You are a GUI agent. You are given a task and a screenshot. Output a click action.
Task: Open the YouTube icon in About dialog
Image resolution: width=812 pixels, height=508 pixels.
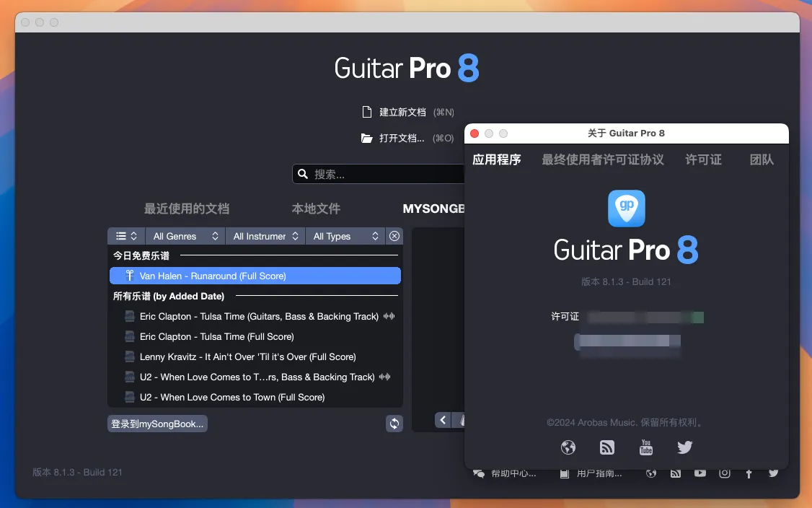(646, 447)
